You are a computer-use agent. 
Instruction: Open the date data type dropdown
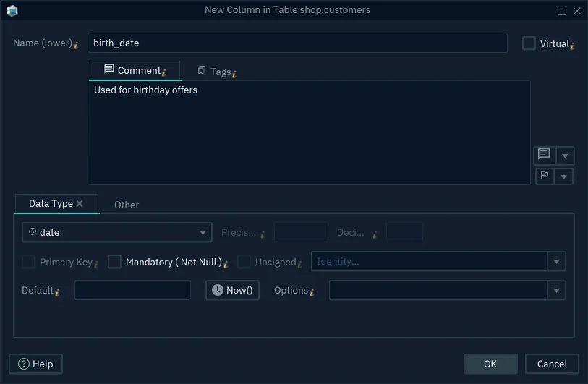117,233
